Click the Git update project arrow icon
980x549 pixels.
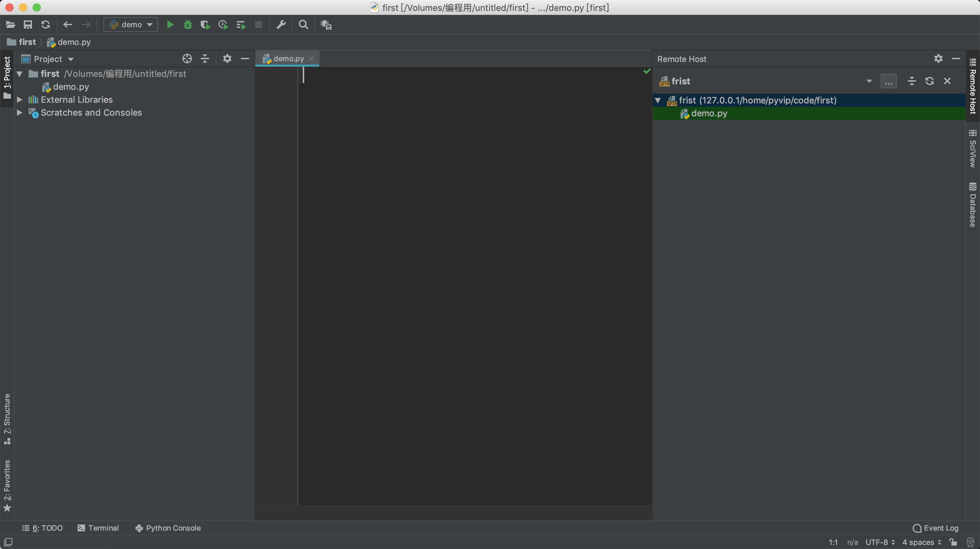[x=45, y=25]
